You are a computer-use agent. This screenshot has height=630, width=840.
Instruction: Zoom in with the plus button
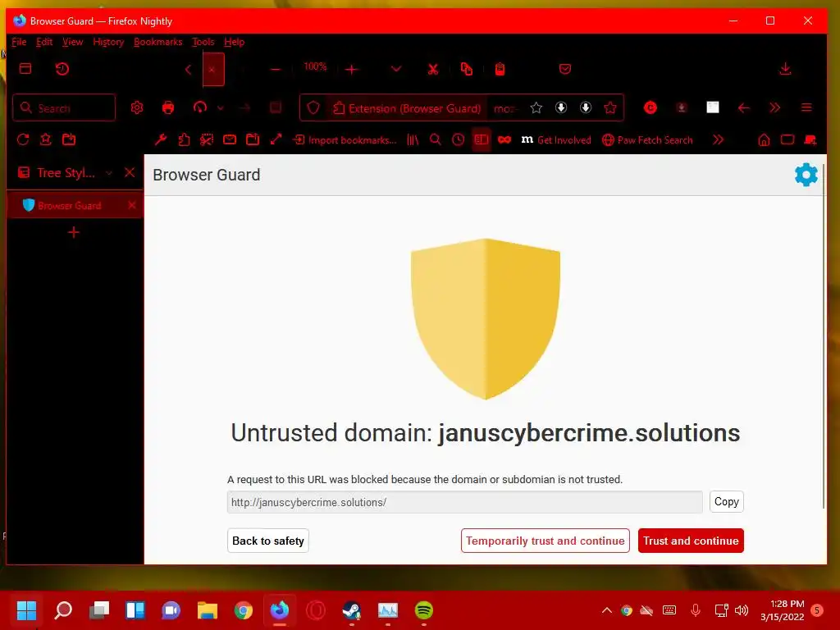click(x=351, y=69)
